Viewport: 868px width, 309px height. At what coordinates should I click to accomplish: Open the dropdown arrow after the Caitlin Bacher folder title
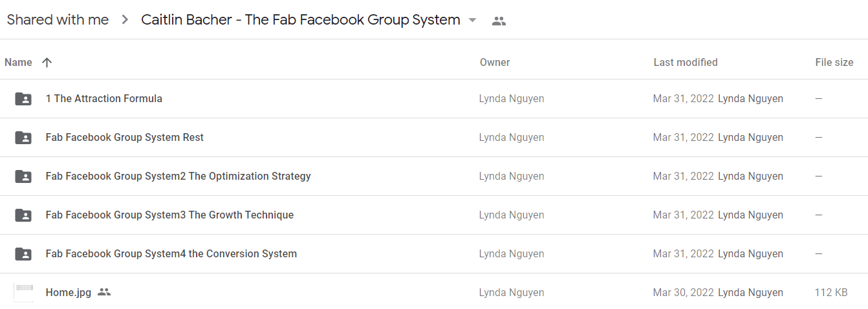pos(472,20)
